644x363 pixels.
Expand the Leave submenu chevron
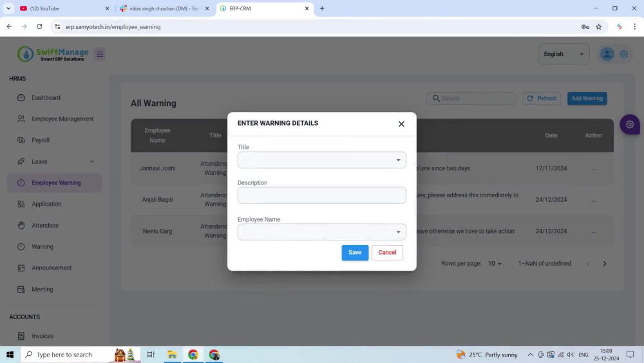(92, 162)
